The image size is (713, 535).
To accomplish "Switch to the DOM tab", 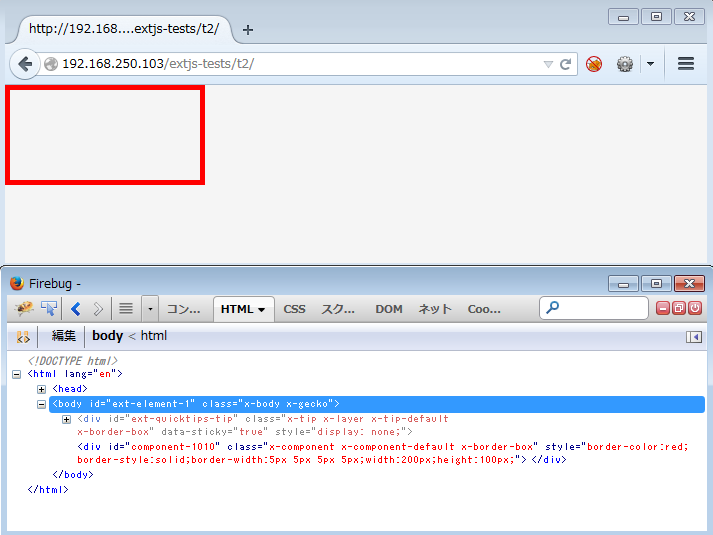I will tap(389, 309).
